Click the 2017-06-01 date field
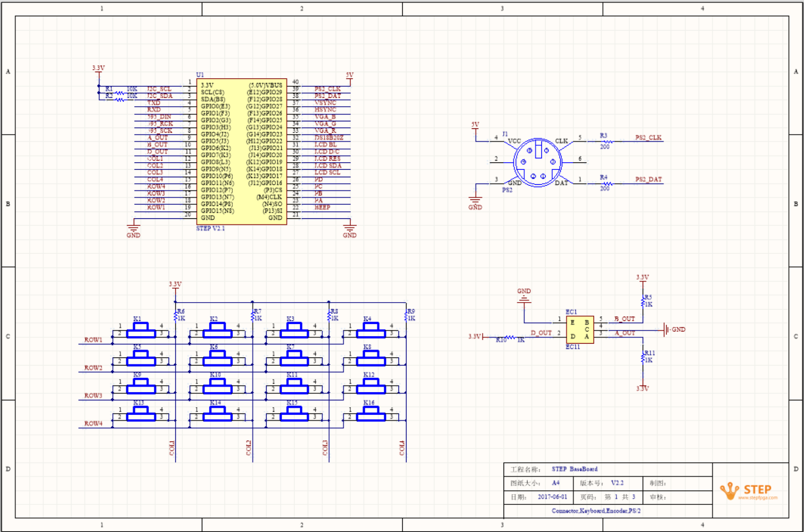The height and width of the screenshot is (532, 804). pos(552,497)
